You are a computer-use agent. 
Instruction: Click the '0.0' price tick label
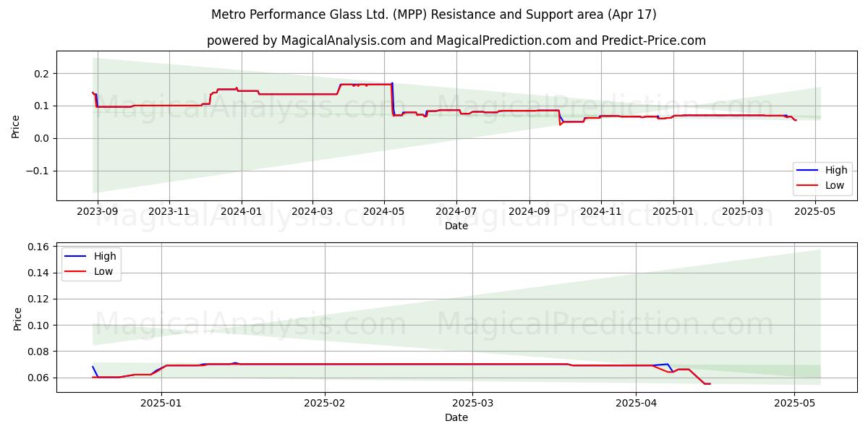[x=41, y=139]
